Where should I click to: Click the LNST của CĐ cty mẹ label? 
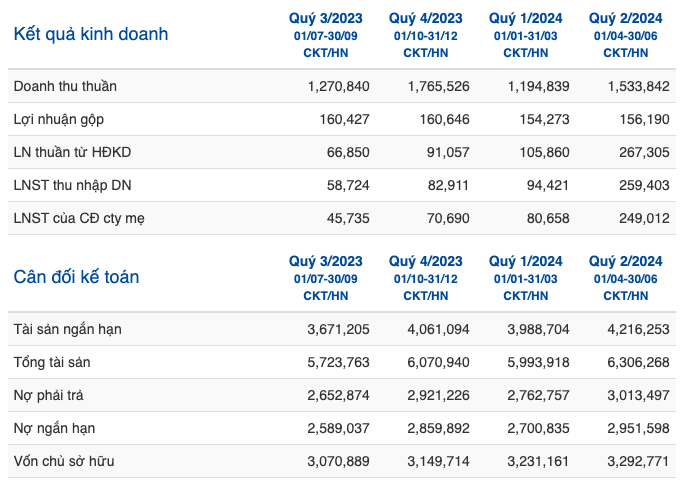[79, 218]
